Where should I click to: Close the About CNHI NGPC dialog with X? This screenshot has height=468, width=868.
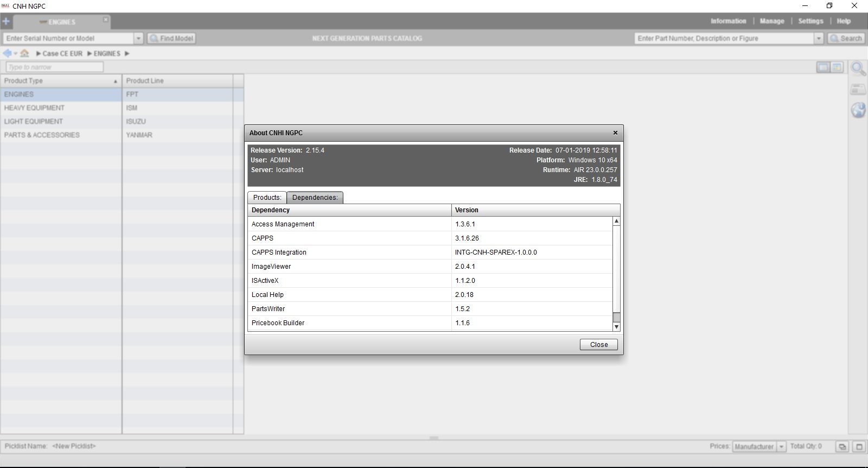[615, 132]
